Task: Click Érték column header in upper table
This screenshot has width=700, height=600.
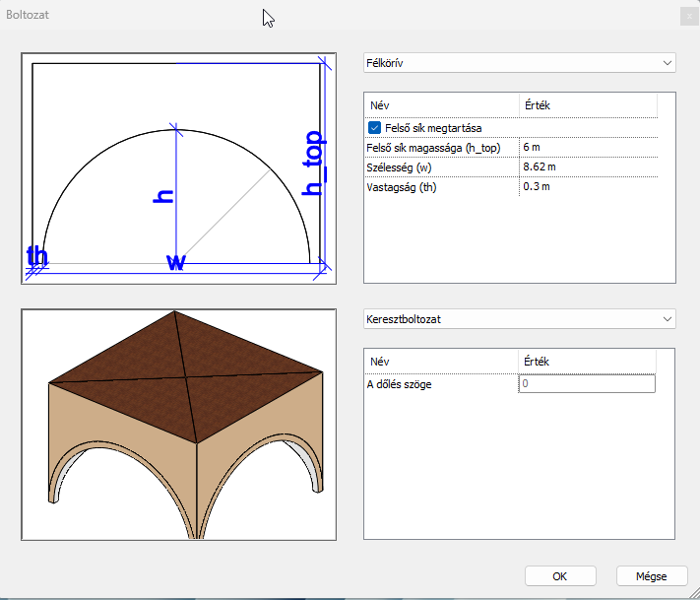Action: pyautogui.click(x=587, y=105)
